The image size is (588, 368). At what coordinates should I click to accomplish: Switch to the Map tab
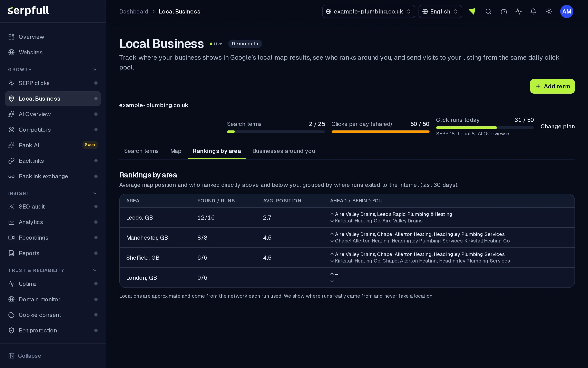click(176, 151)
